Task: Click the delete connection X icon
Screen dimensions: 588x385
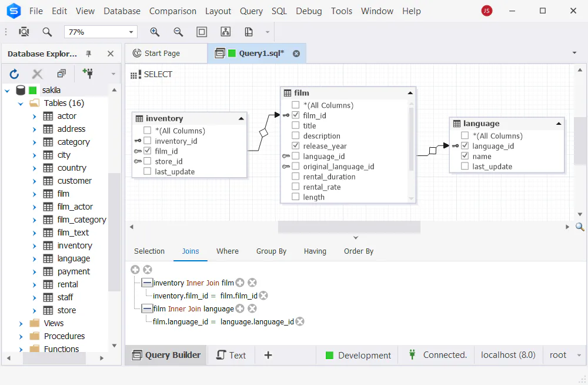Action: point(37,74)
